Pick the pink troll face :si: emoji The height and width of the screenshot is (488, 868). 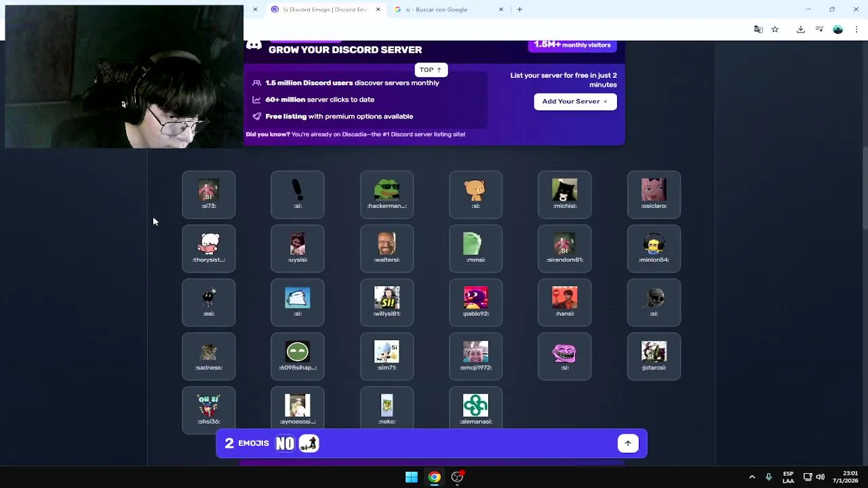coord(565,357)
